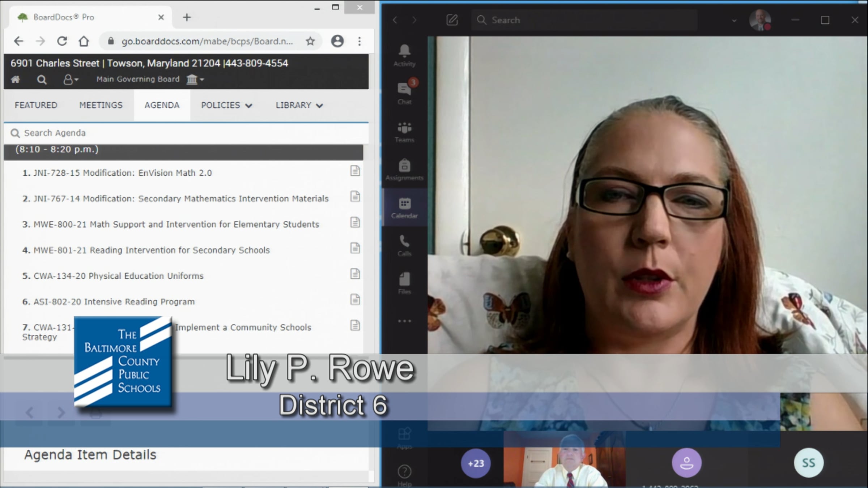Open Chat in Teams sidebar

404,92
